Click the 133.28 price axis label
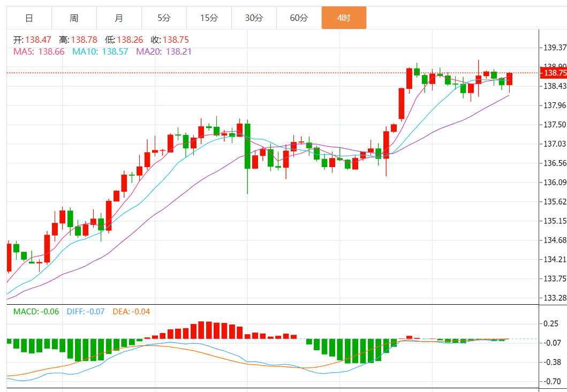 coord(555,298)
